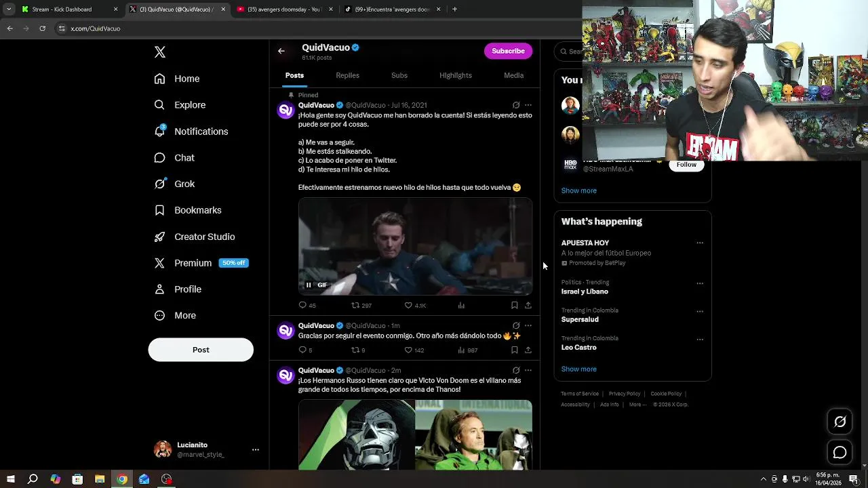
Task: Open Bookmarks in the sidebar
Action: 188,210
